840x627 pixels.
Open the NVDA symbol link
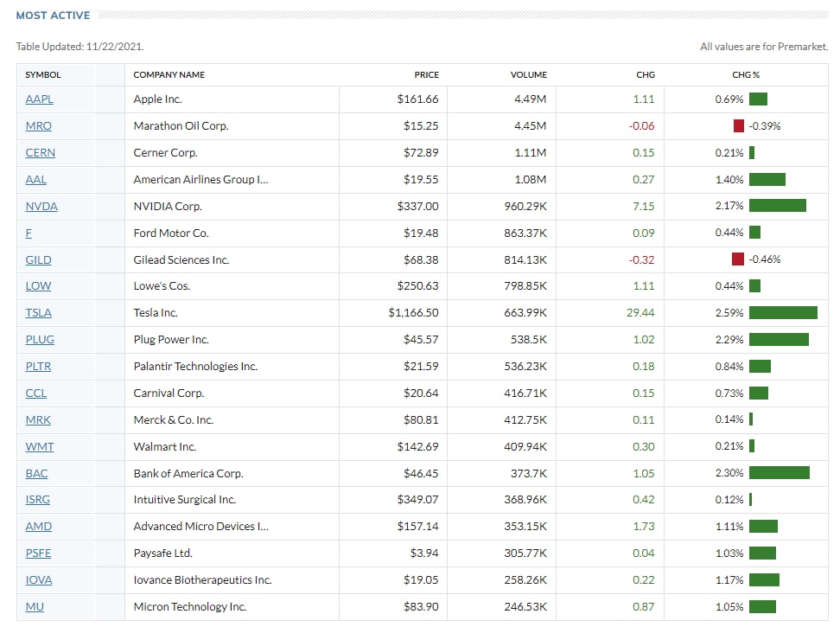pos(41,207)
